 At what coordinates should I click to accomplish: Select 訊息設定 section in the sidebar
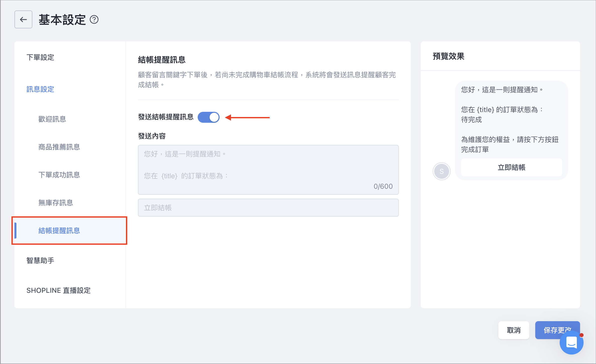coord(40,89)
